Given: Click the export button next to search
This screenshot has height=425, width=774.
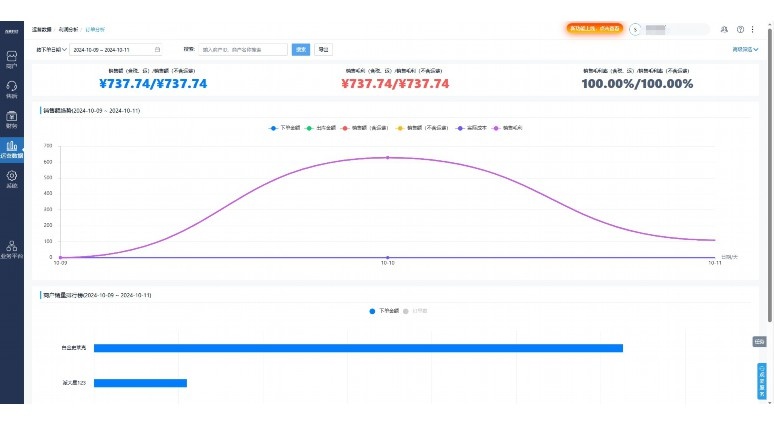Looking at the screenshot, I should coord(323,49).
